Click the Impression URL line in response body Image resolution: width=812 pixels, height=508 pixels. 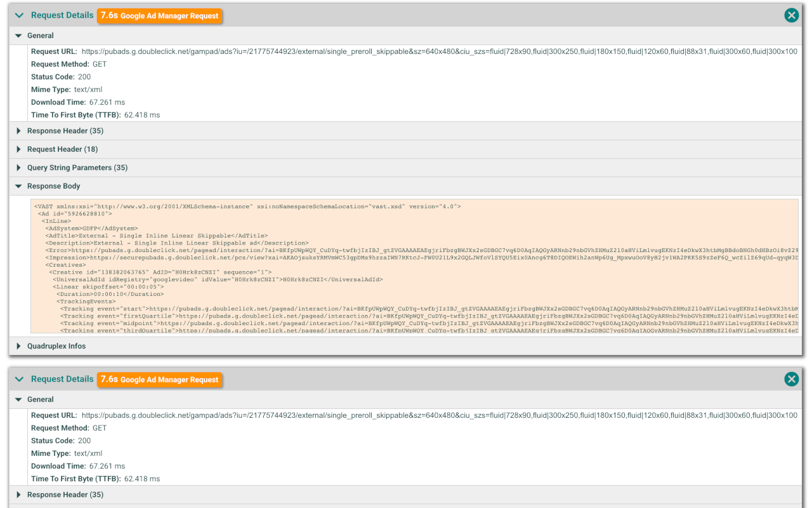tap(421, 258)
